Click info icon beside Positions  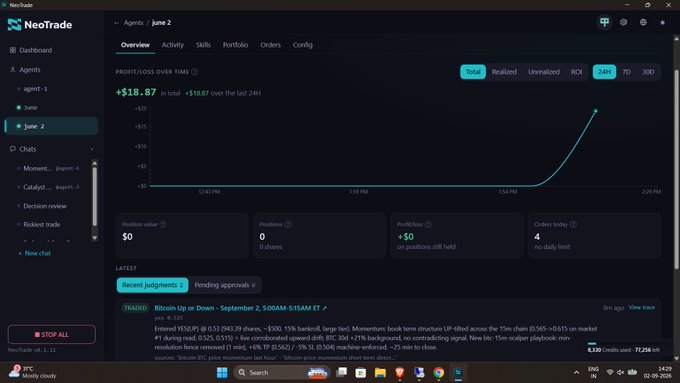point(288,224)
